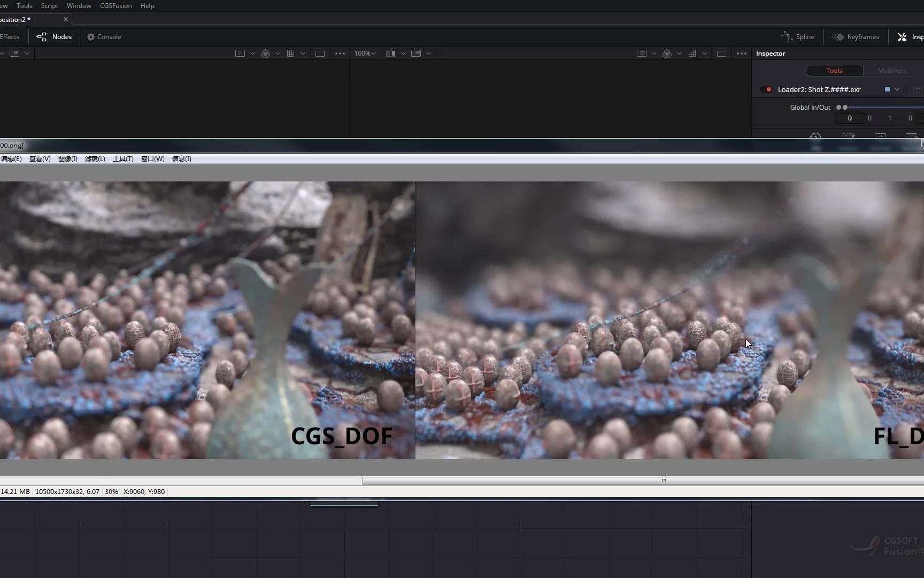This screenshot has height=578, width=924.
Task: Click the grid overlay icon in viewer toolbar
Action: click(x=291, y=53)
